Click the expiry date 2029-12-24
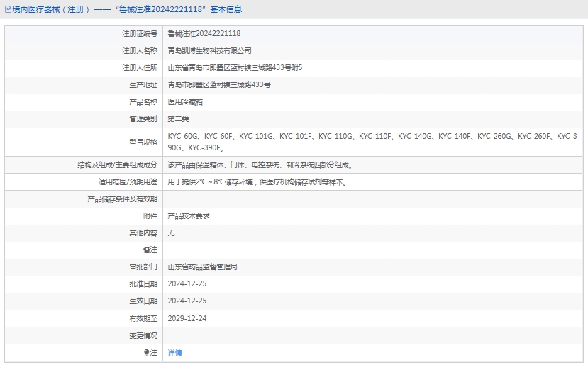Image resolution: width=588 pixels, height=365 pixels. point(187,318)
